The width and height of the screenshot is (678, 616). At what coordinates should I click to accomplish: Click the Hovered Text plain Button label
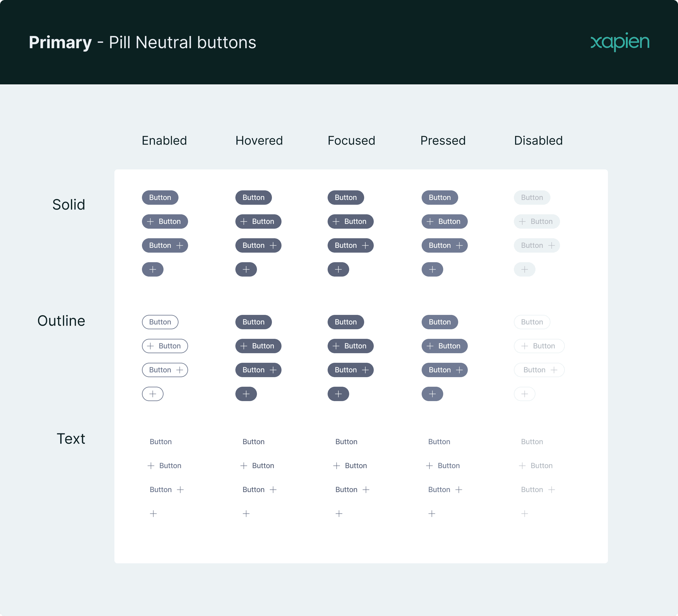pos(254,441)
